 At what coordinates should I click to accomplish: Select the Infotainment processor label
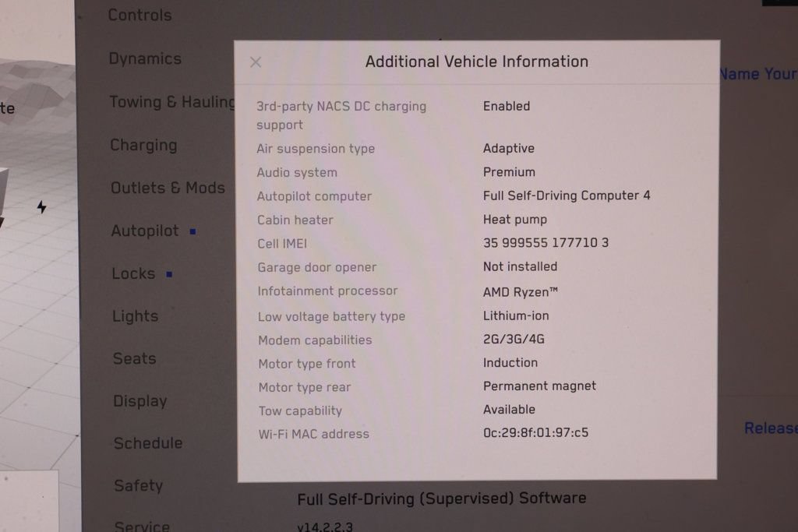[327, 291]
